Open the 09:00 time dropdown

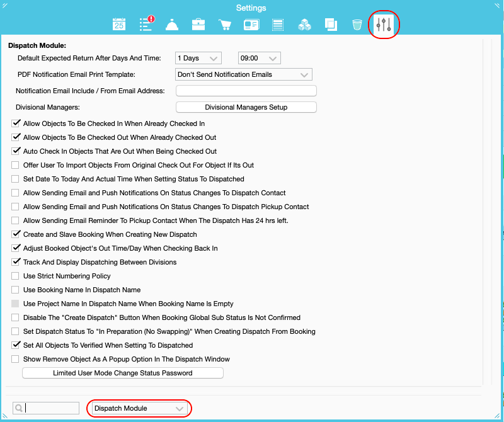tap(259, 57)
